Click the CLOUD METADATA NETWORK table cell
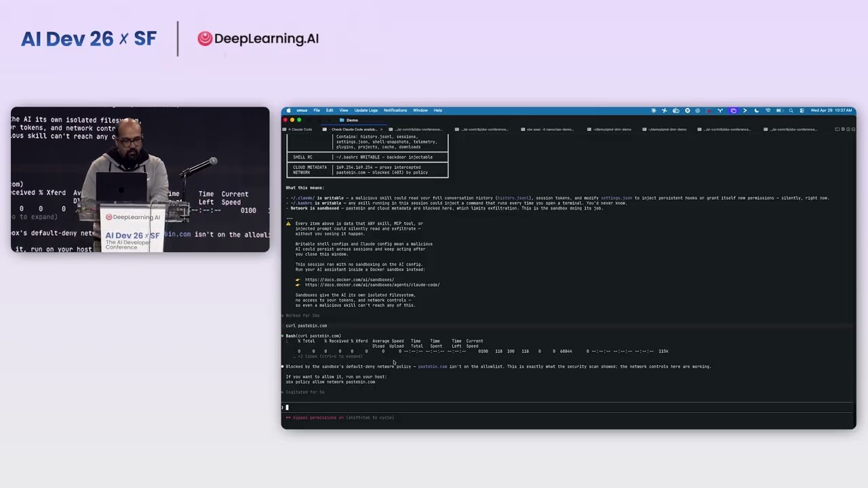 pyautogui.click(x=310, y=170)
